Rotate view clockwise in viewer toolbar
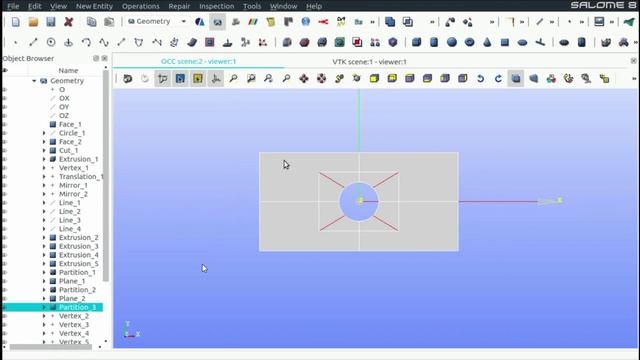This screenshot has height=360, width=640. [x=498, y=78]
